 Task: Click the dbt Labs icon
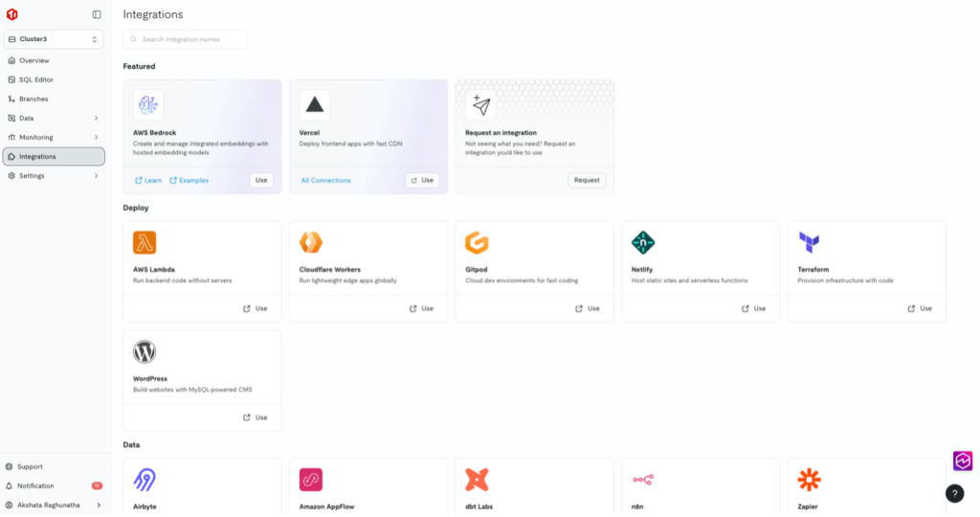477,480
